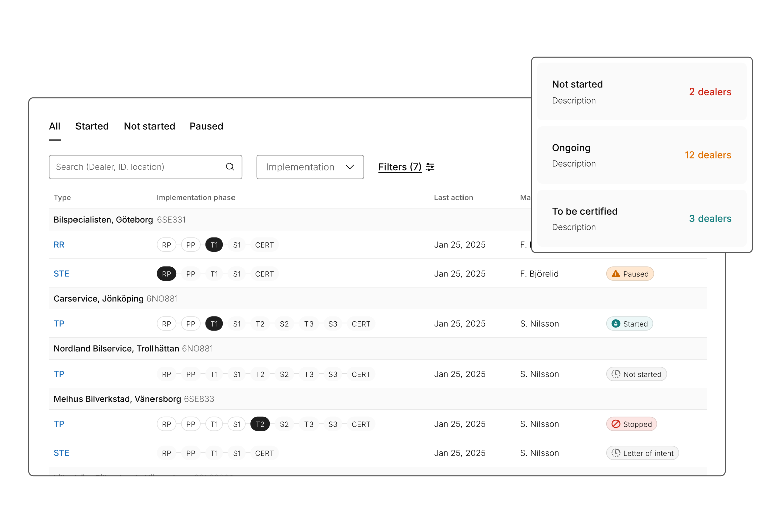Open the Implementation dropdown
Screen dimensions: 772x532
(310, 166)
